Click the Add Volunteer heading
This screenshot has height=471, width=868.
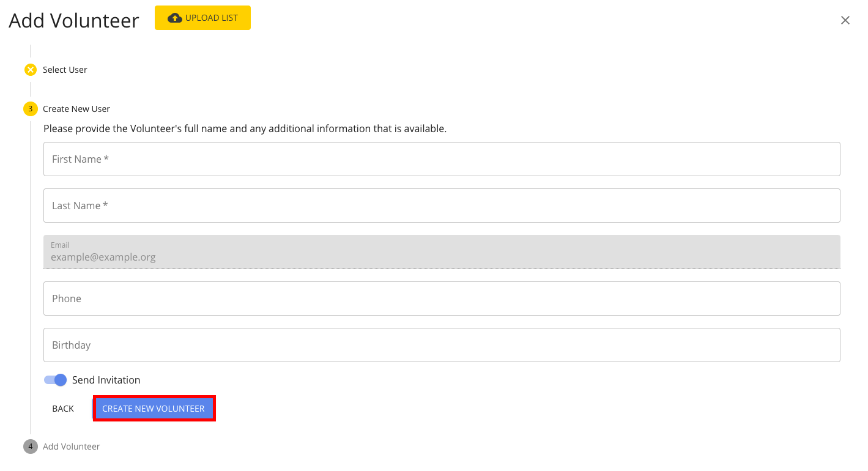(x=74, y=21)
